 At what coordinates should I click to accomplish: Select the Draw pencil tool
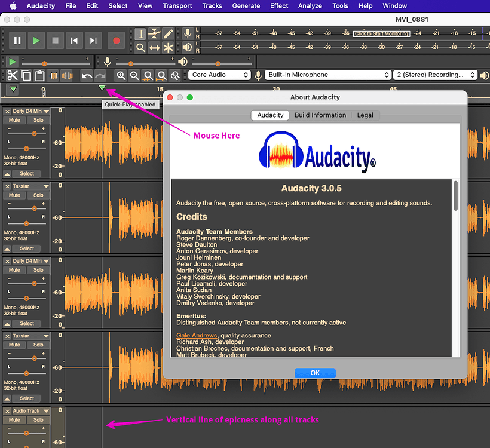pyautogui.click(x=168, y=33)
